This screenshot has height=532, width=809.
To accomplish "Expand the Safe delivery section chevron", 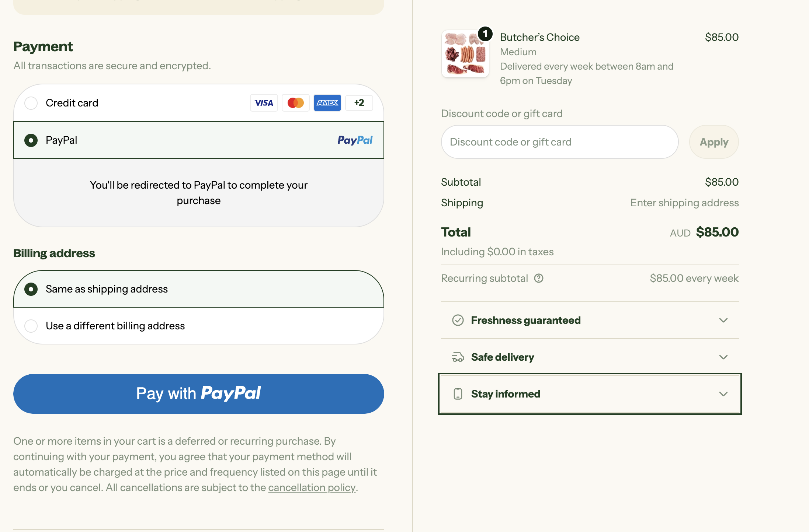I will 723,357.
